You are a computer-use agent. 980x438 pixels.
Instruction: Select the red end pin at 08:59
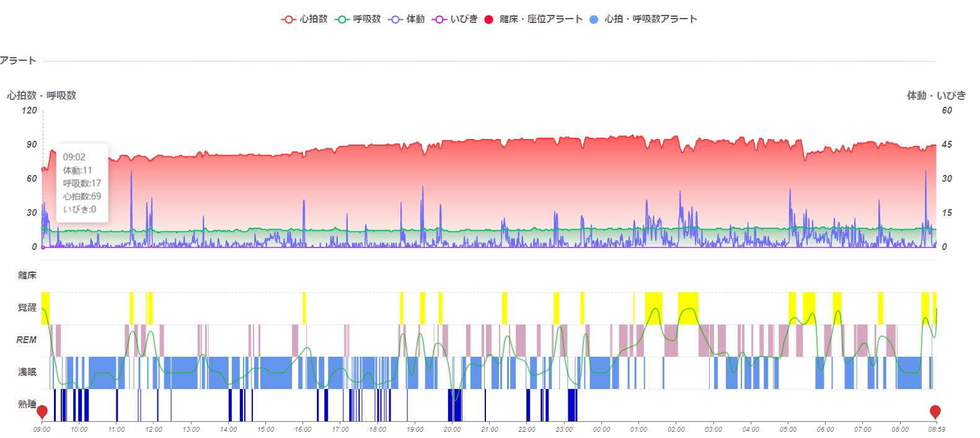pyautogui.click(x=935, y=411)
